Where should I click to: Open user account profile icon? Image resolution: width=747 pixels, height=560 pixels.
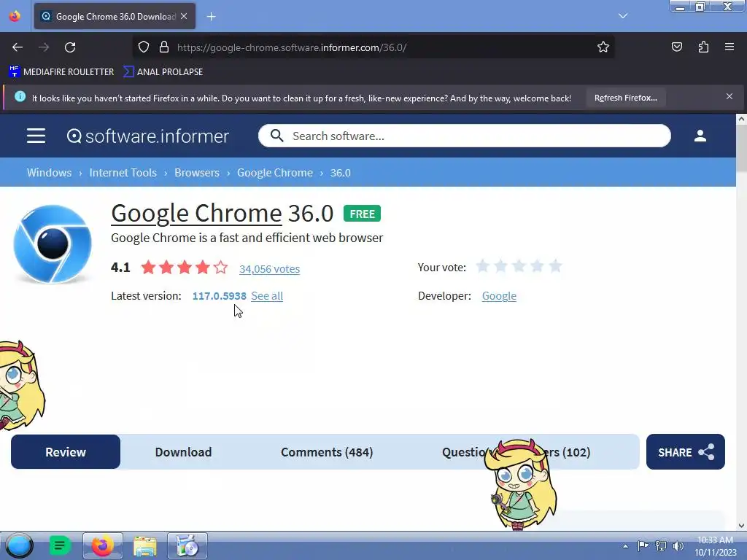700,136
